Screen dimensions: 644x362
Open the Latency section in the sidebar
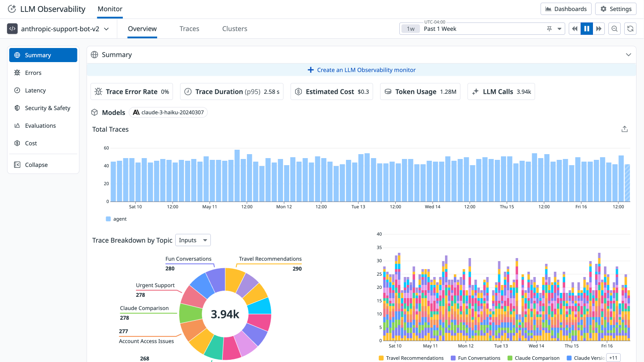(35, 90)
